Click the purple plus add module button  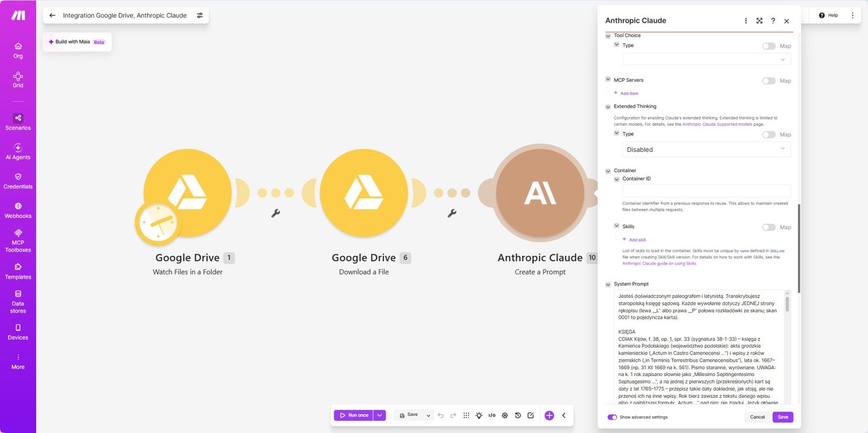click(x=549, y=415)
